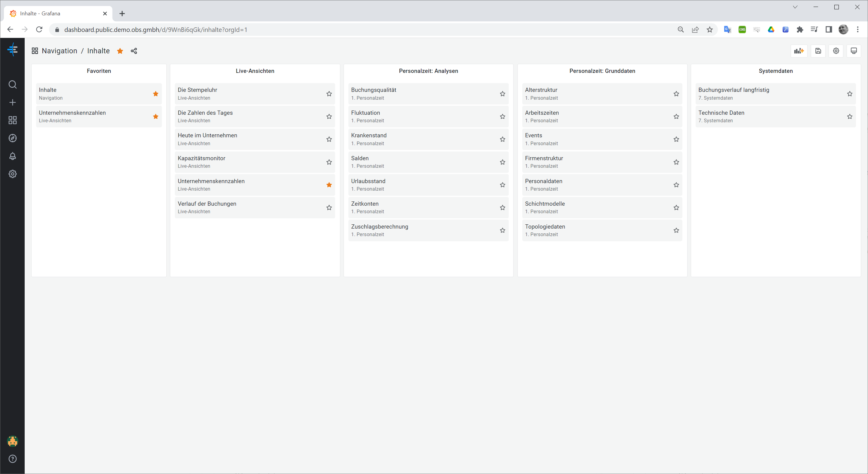Click Personalzeit: Analysen panel title

click(428, 71)
